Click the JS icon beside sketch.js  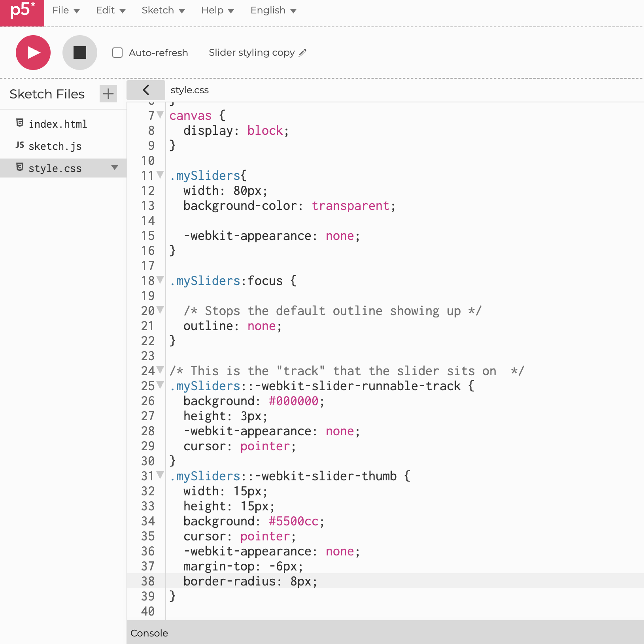point(20,145)
